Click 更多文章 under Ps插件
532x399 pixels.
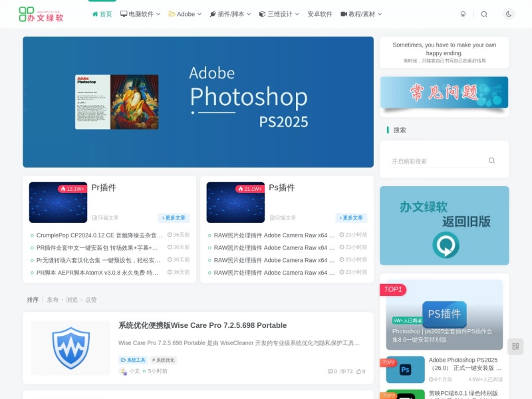point(351,218)
